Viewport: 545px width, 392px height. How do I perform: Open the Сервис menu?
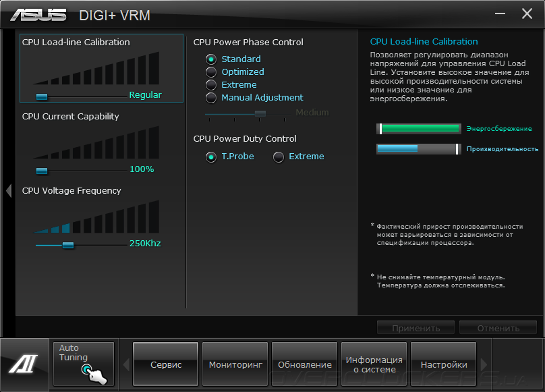tap(166, 364)
